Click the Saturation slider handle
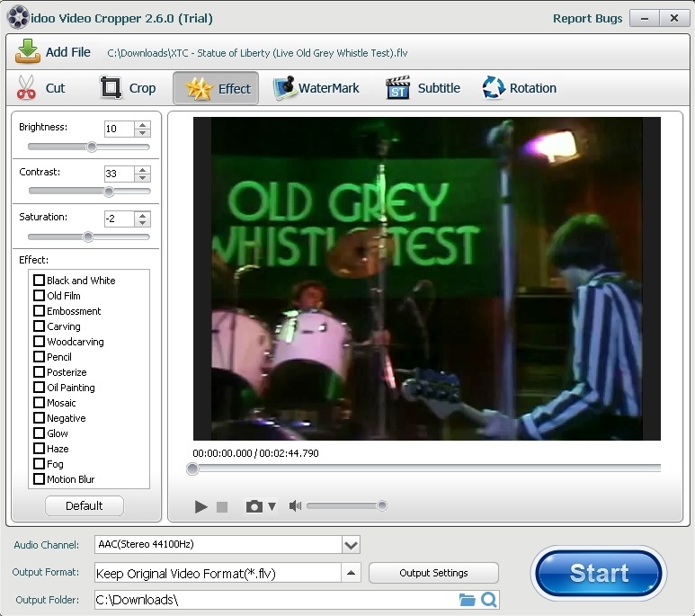The image size is (695, 616). pos(88,237)
